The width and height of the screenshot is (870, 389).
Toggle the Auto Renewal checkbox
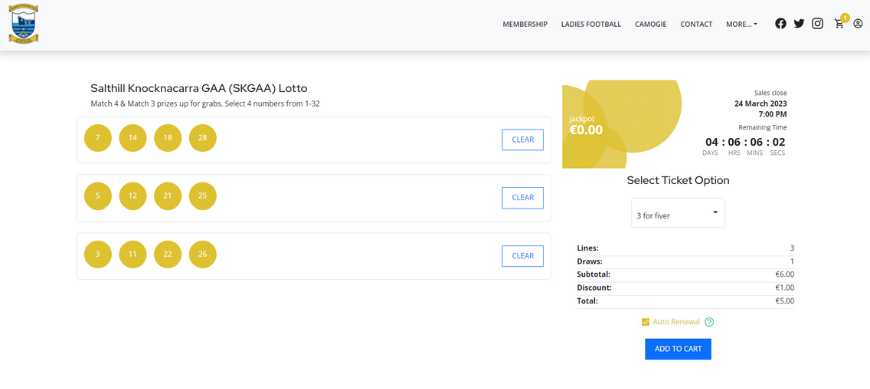tap(645, 322)
